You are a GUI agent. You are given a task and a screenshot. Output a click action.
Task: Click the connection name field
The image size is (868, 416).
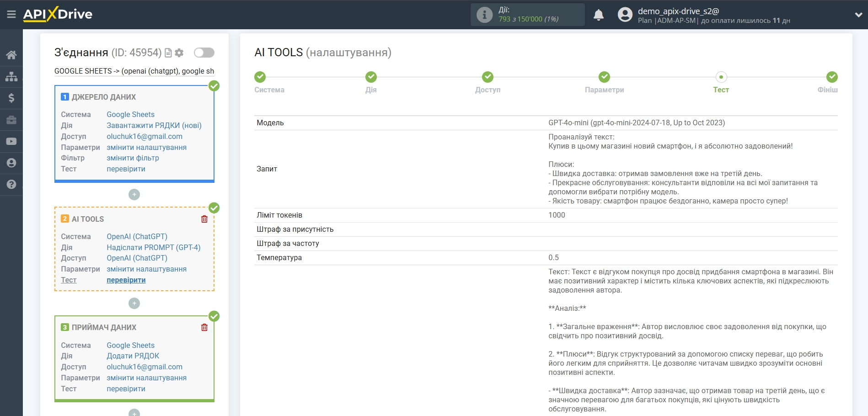point(134,71)
